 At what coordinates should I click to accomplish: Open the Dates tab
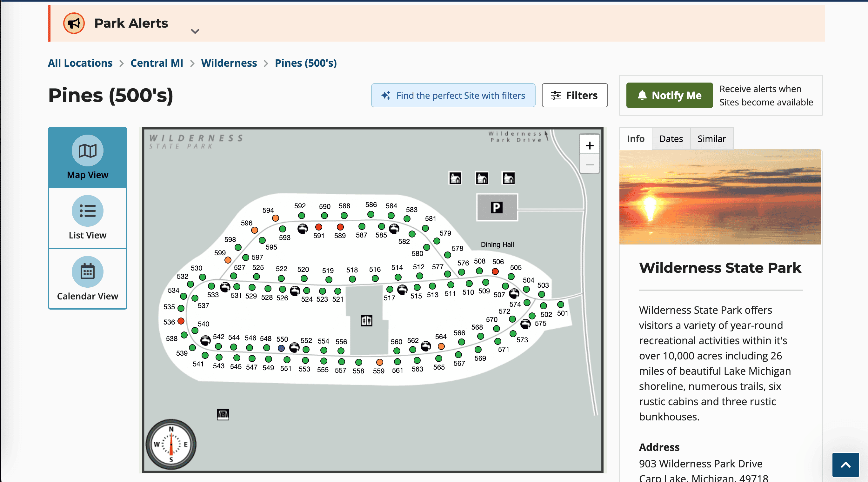pos(671,138)
